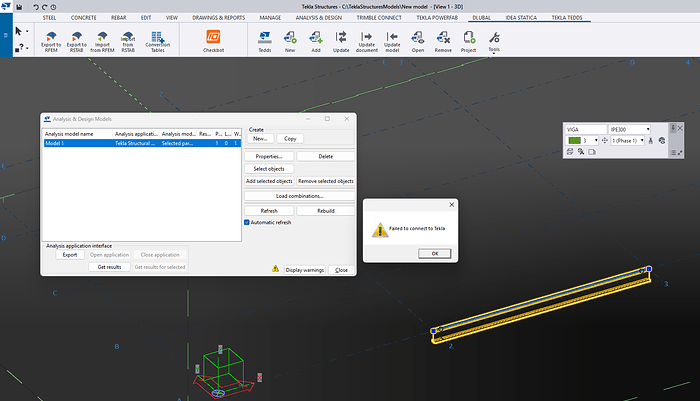The height and width of the screenshot is (401, 700).
Task: Open the DRAWINGS & REPORTS tab
Action: tap(219, 18)
